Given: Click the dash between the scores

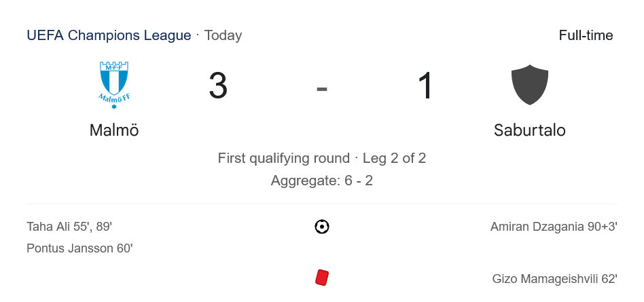Looking at the screenshot, I should pos(322,88).
